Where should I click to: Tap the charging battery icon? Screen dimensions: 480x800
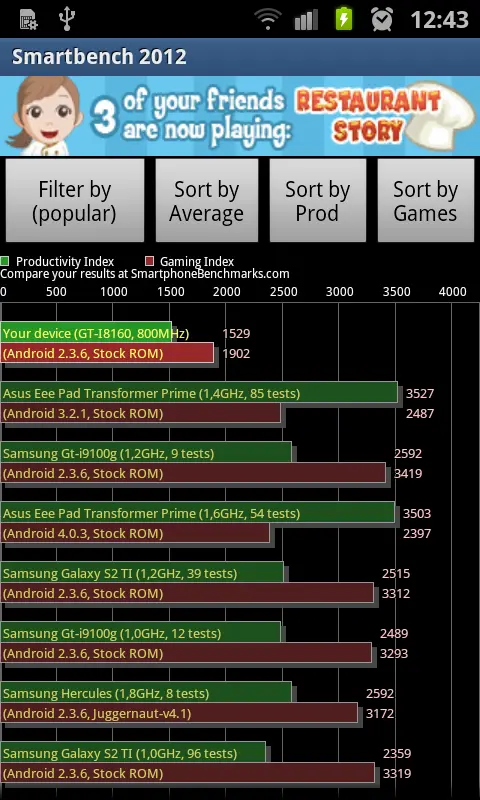pyautogui.click(x=344, y=19)
